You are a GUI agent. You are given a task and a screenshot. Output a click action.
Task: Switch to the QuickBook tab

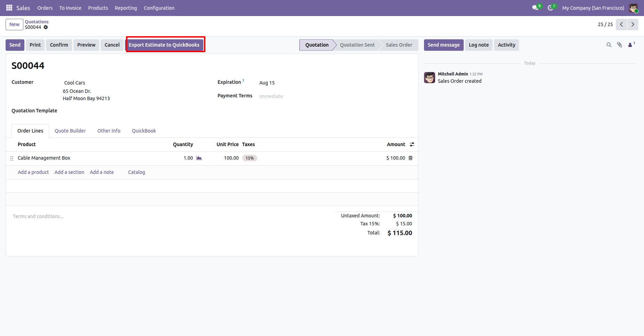click(x=144, y=131)
